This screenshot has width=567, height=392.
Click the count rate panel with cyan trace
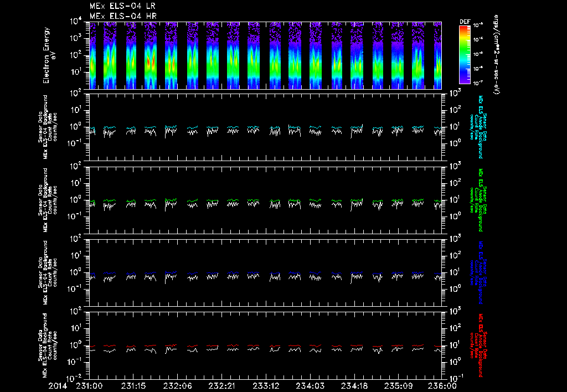[x=265, y=127]
